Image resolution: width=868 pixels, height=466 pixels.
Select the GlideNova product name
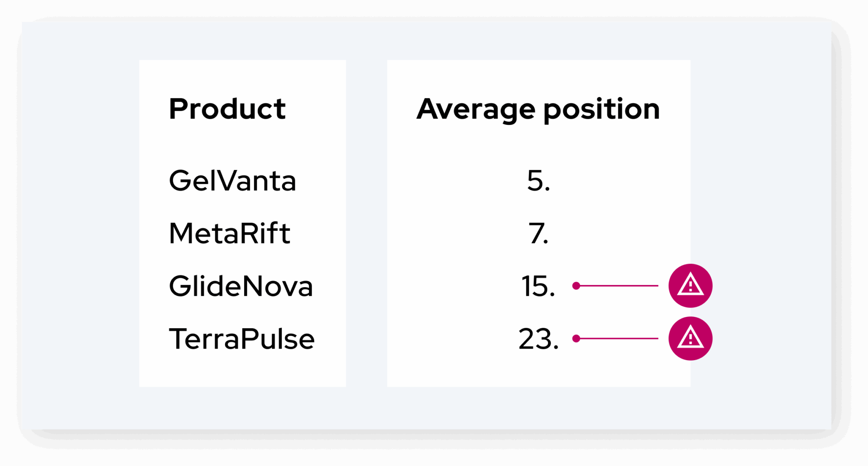pyautogui.click(x=241, y=286)
